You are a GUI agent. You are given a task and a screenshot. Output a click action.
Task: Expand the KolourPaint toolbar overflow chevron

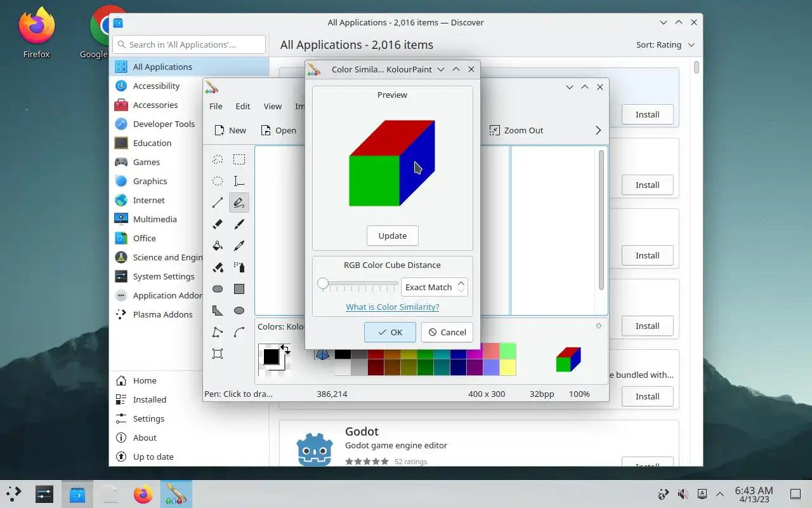pos(598,130)
